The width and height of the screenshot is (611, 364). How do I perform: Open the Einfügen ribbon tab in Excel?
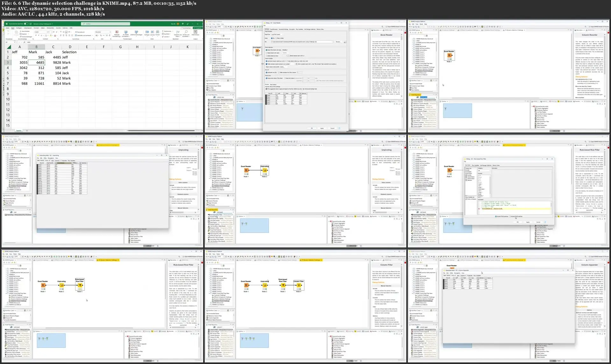point(19,28)
